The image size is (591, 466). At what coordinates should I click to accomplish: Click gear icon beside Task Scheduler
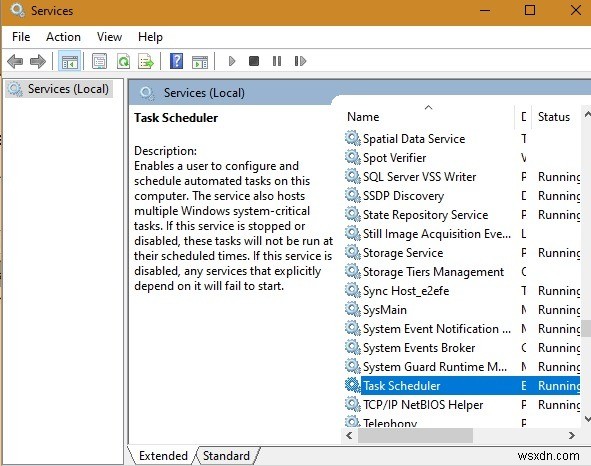click(x=353, y=385)
